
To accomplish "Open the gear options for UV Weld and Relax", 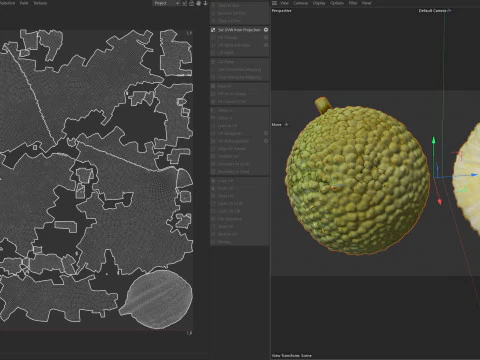I will [x=266, y=45].
